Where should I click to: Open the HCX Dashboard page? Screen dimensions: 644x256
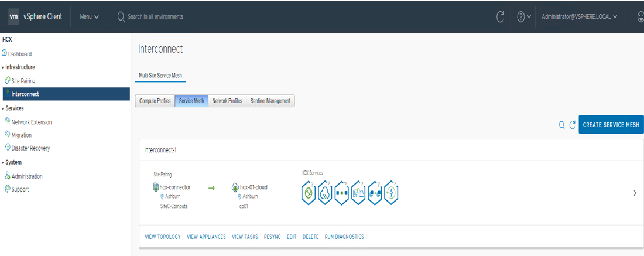(x=21, y=54)
